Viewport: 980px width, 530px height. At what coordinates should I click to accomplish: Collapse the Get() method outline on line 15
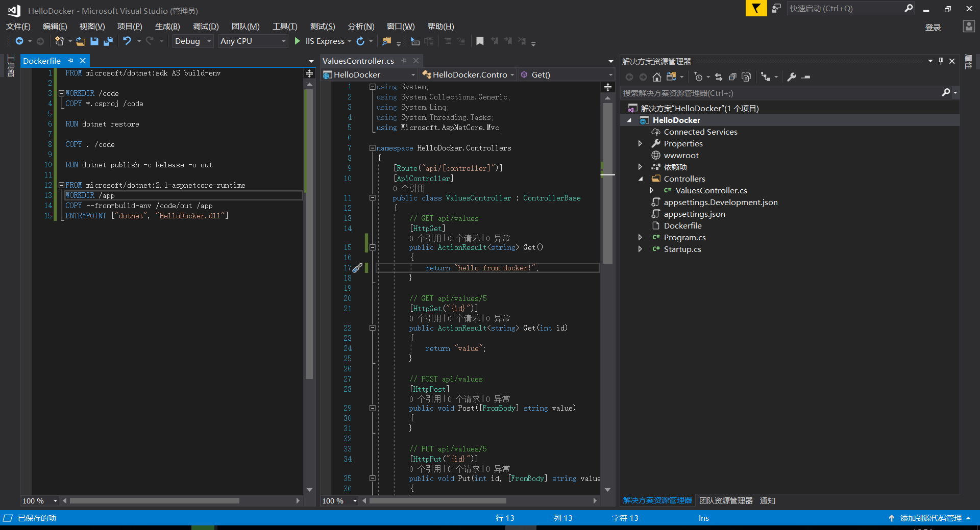[373, 247]
